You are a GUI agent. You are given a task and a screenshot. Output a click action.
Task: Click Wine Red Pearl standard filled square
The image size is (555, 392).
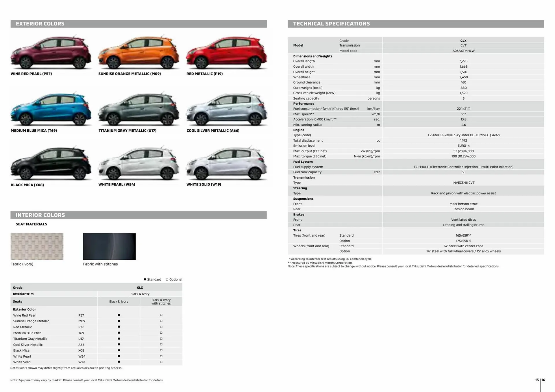point(119,315)
